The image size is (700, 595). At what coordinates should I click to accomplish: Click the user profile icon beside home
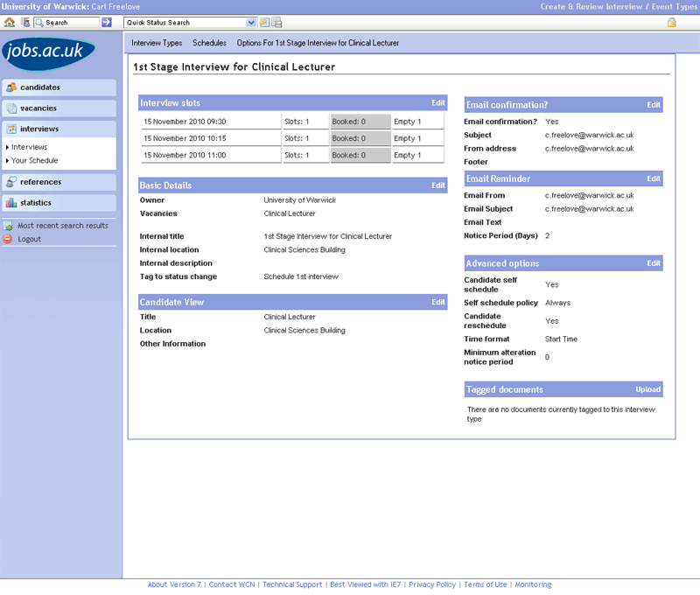coord(25,22)
